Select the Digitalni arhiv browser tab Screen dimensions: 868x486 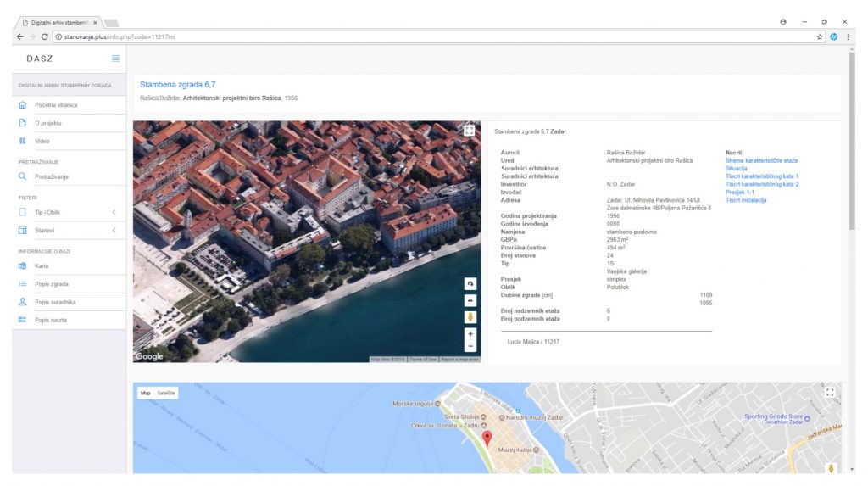58,23
